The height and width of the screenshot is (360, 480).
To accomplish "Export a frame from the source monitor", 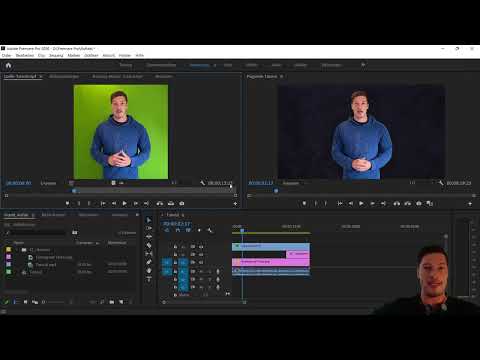I will 182,203.
